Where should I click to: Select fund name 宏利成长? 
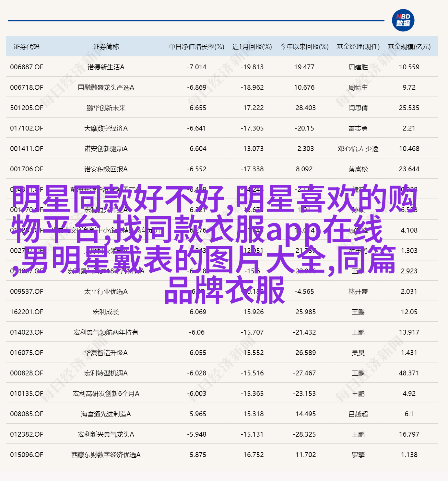coord(106,312)
